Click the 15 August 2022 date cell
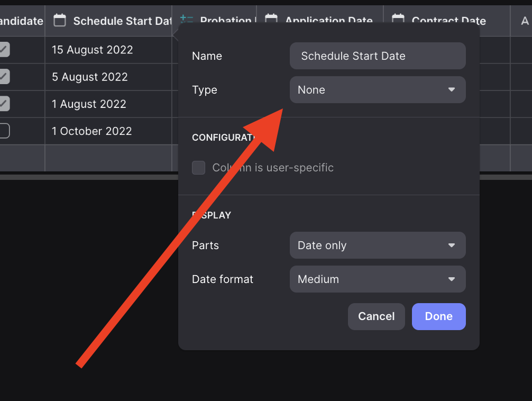This screenshot has width=532, height=401. 93,50
